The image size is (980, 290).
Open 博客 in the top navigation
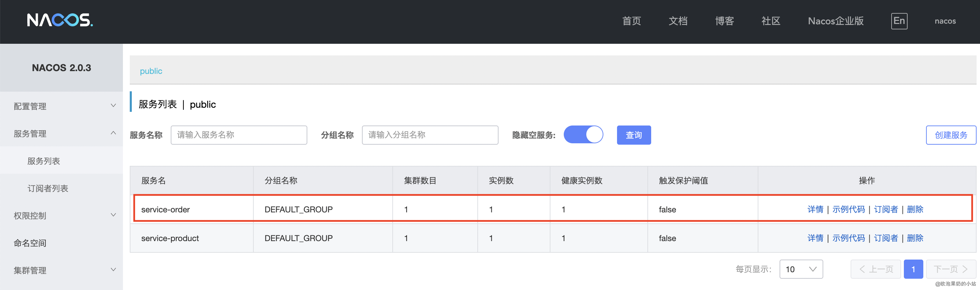[724, 21]
